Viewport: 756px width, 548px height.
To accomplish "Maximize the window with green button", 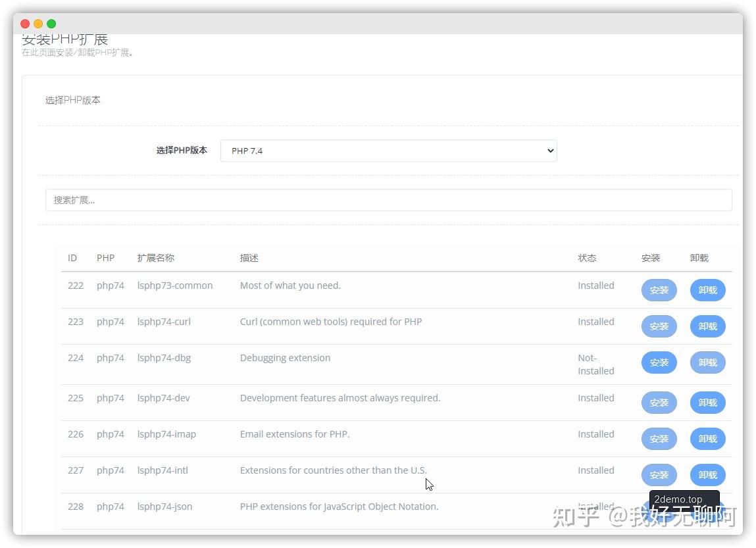I will point(51,24).
